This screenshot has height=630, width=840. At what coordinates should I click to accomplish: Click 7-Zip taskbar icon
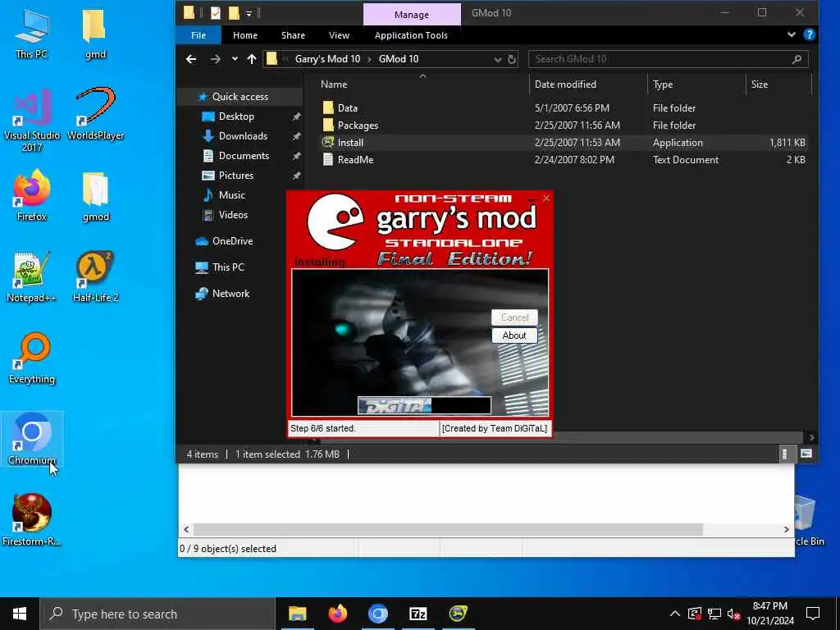[418, 614]
